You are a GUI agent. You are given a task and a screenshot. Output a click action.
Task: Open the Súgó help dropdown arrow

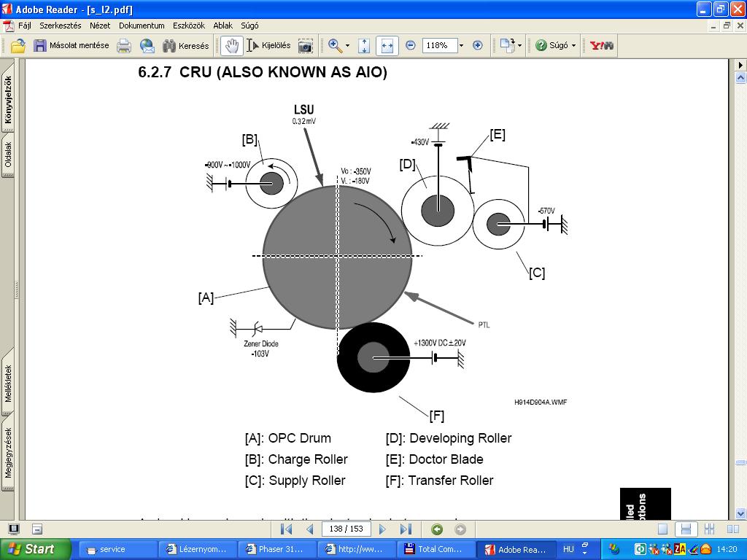pos(573,46)
